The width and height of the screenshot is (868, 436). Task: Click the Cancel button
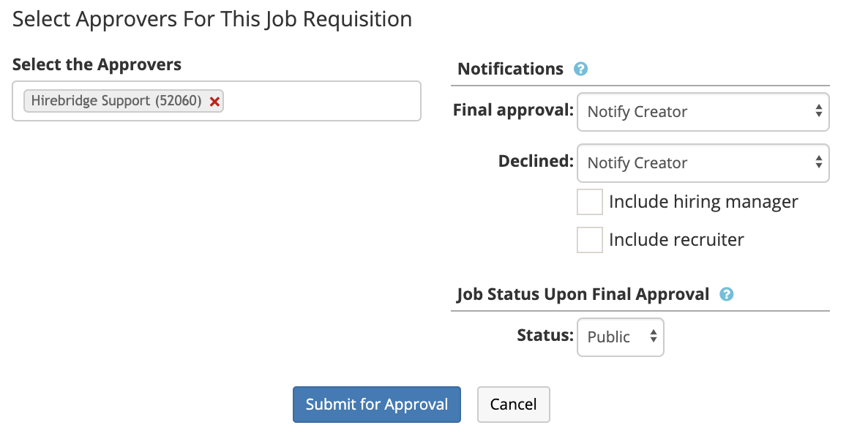pos(513,404)
